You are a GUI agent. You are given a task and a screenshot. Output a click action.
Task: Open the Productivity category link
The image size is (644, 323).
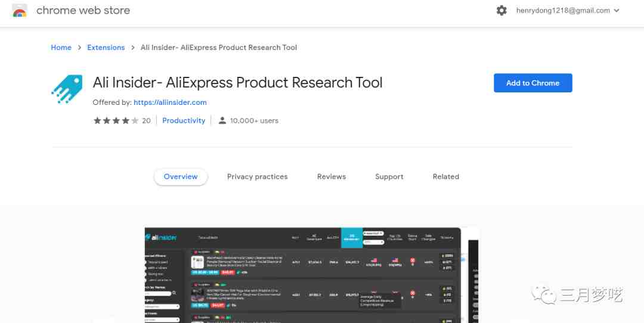pyautogui.click(x=184, y=120)
